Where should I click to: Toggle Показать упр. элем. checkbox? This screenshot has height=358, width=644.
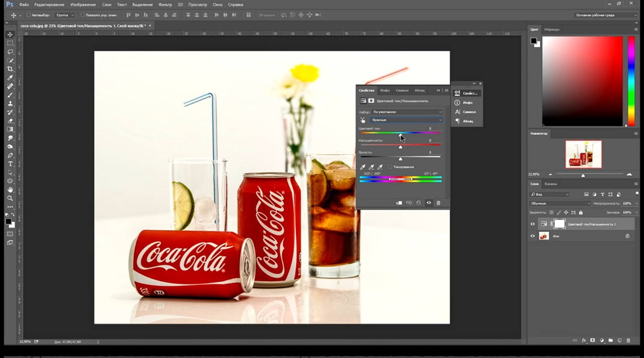click(82, 15)
